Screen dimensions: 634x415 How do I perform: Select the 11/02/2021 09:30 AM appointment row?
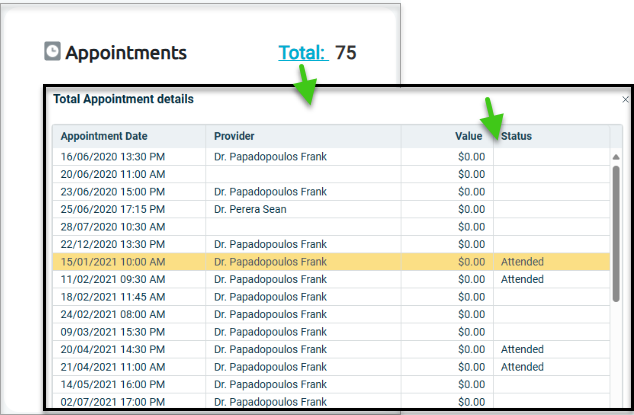[x=331, y=279]
